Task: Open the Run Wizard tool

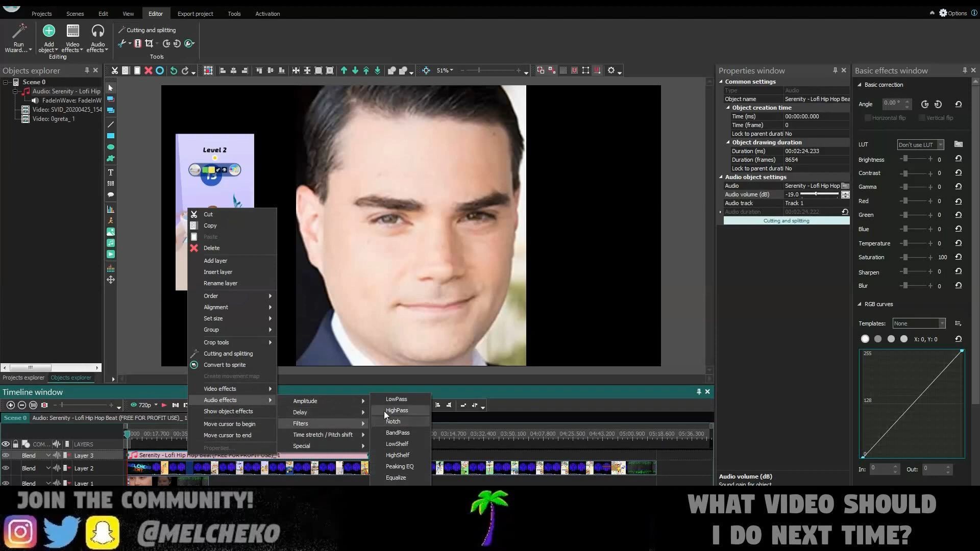Action: (18, 38)
